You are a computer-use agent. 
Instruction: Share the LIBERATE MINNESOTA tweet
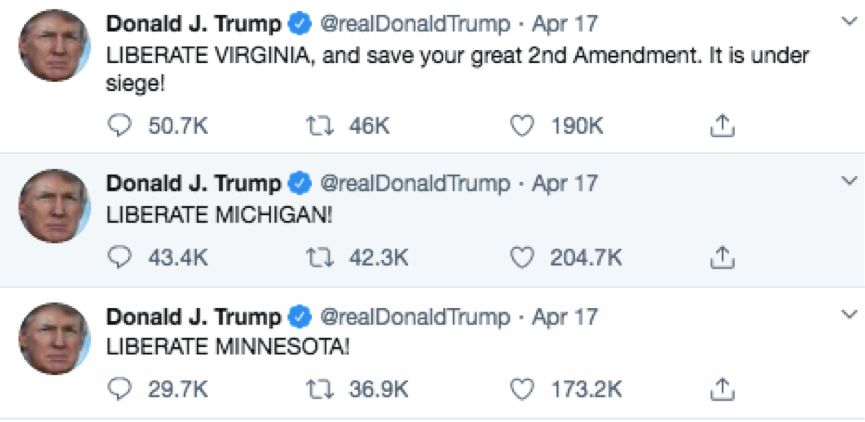pos(722,389)
